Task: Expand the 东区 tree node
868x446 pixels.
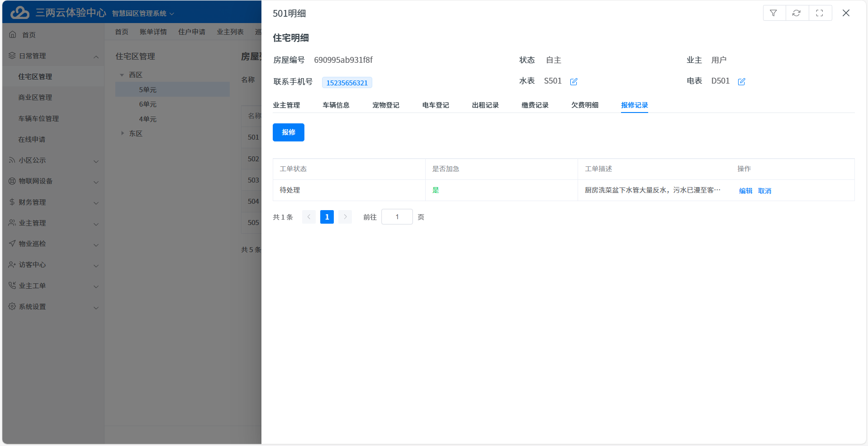Action: pyautogui.click(x=122, y=133)
